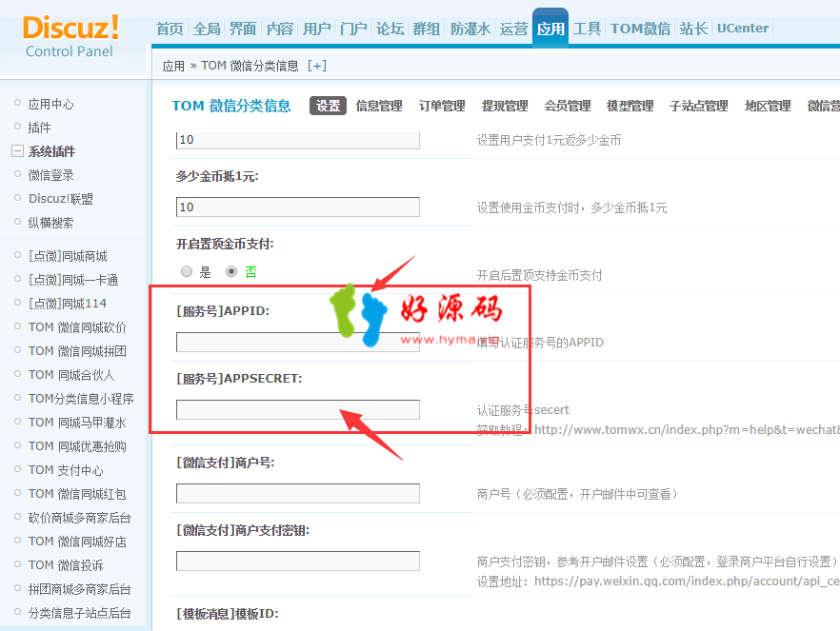
Task: Open TOM分类信息小程序 plugin
Action: [x=82, y=399]
